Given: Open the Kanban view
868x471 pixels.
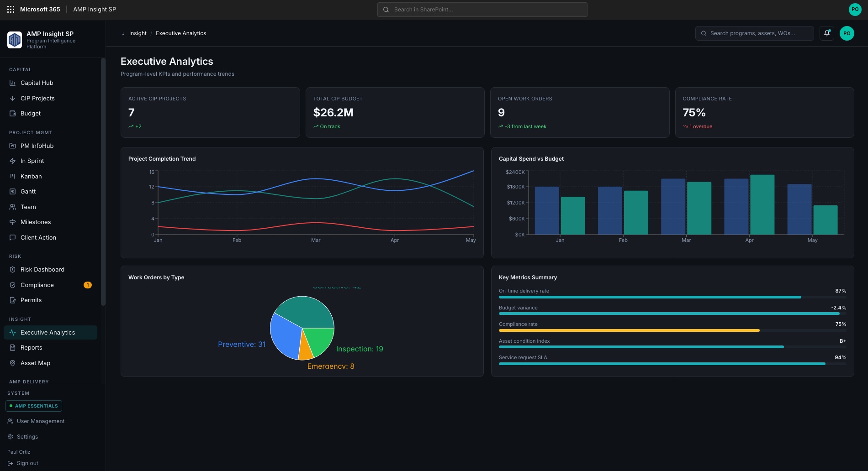Looking at the screenshot, I should pos(50,176).
